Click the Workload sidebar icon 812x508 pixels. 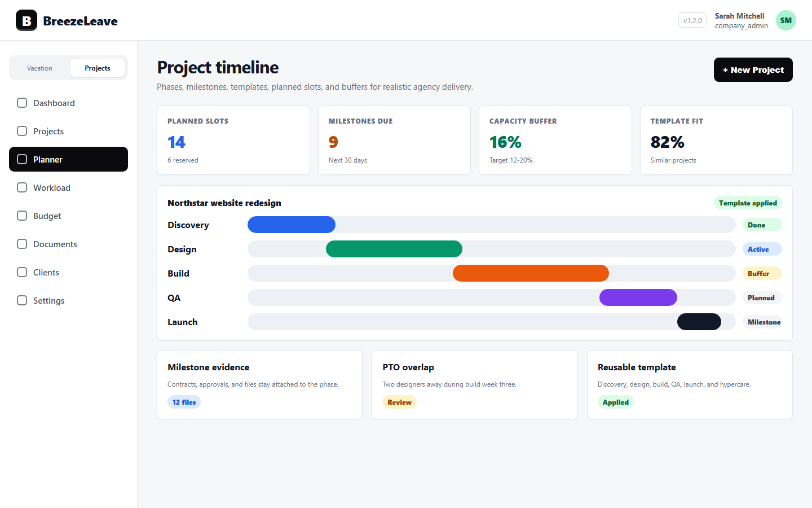[x=22, y=187]
